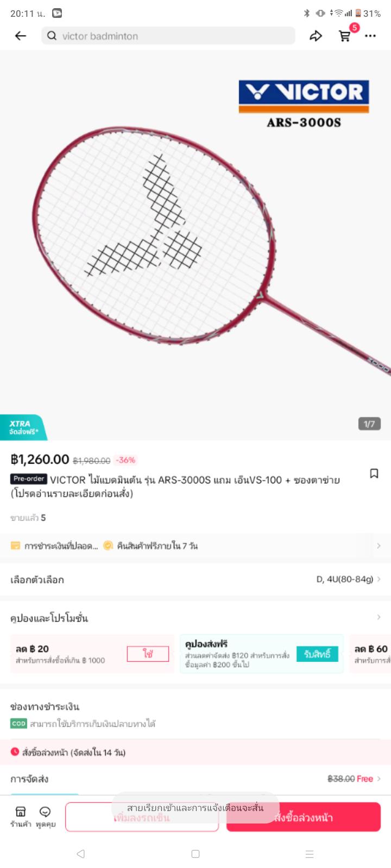
Task: Tap the Android home square button
Action: click(x=195, y=854)
